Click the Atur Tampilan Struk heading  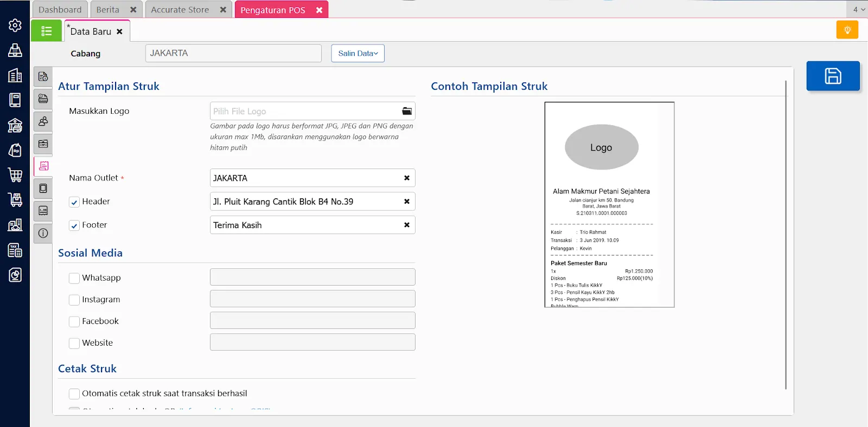[108, 86]
